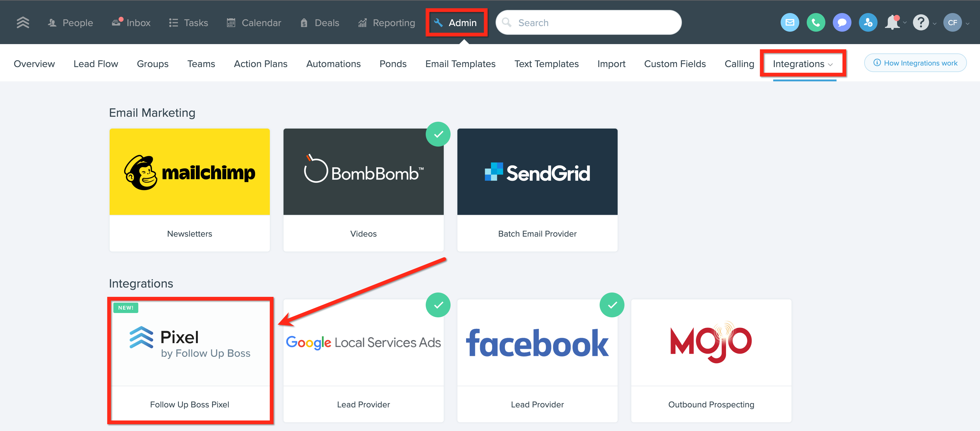Screen dimensions: 980x431
Task: Switch to Custom Fields tab
Action: point(675,64)
